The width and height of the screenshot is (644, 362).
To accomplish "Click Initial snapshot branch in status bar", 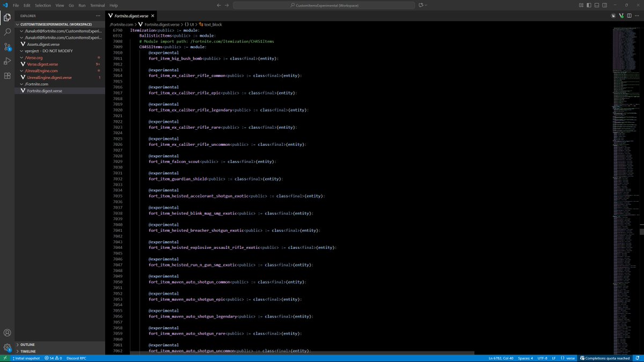I will (25, 358).
